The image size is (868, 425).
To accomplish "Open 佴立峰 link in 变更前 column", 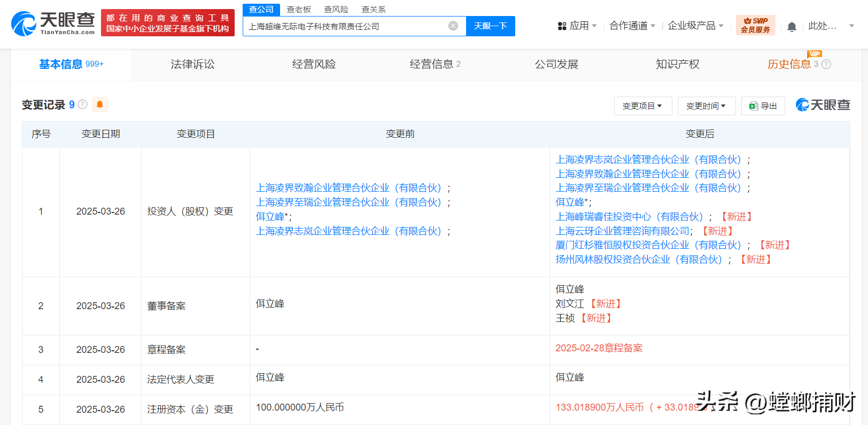I will click(270, 217).
